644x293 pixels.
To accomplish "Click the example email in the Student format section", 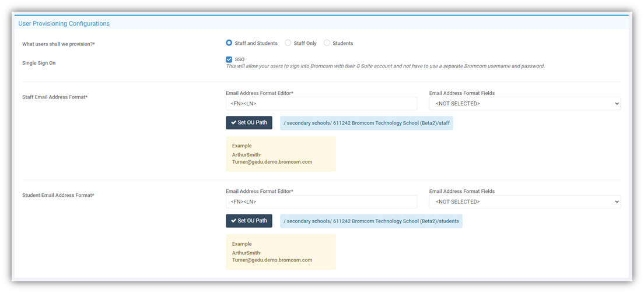I will coord(272,256).
